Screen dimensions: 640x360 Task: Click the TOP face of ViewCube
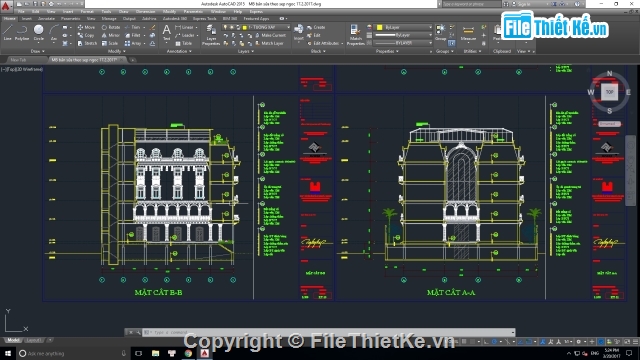tap(609, 92)
